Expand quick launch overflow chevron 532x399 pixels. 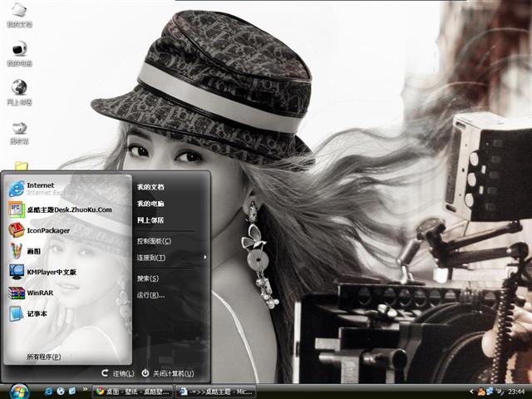pyautogui.click(x=85, y=389)
